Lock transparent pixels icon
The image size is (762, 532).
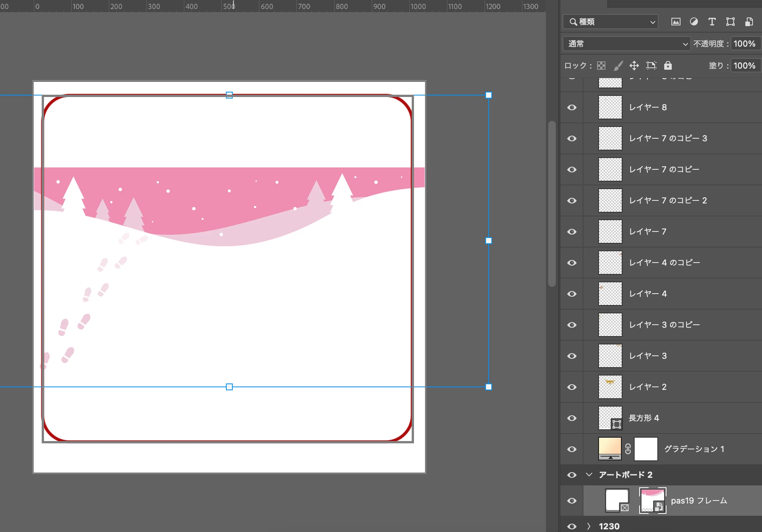601,66
